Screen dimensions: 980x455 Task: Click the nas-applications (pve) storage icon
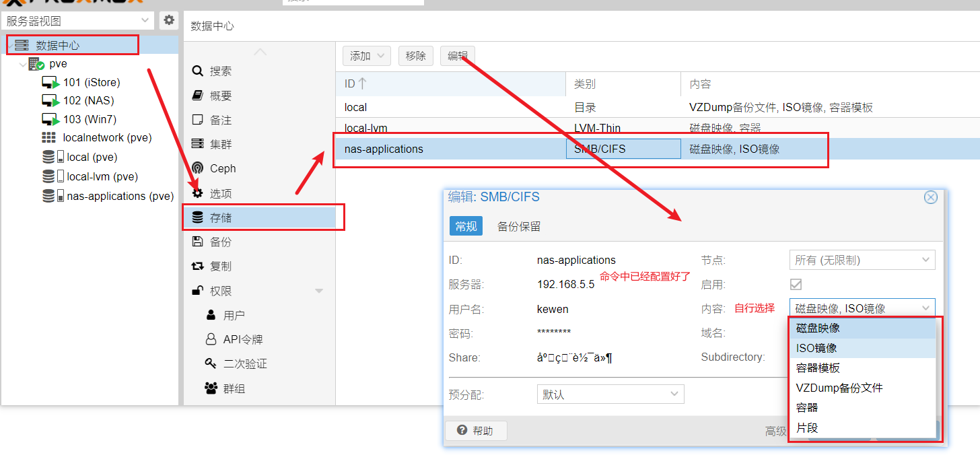click(x=53, y=196)
